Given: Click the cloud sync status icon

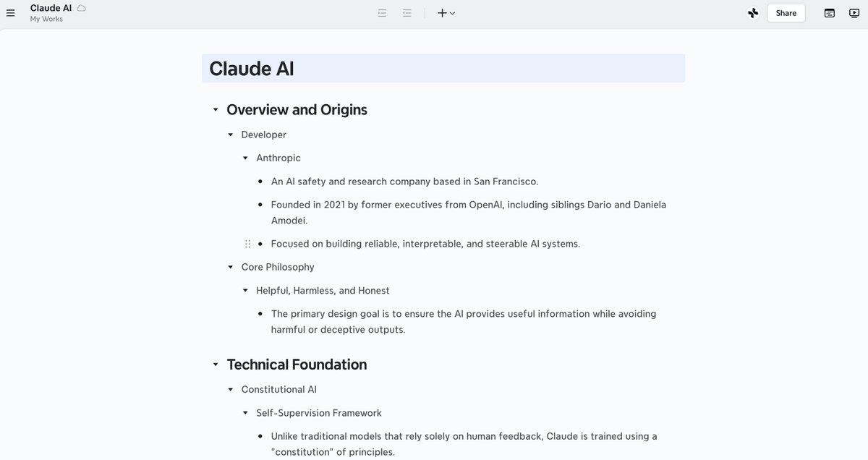Looking at the screenshot, I should [82, 8].
